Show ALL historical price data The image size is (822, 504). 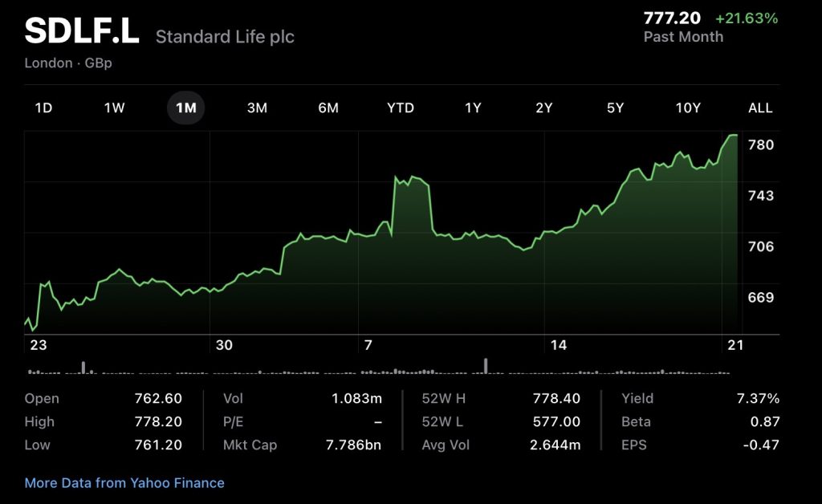pos(759,108)
